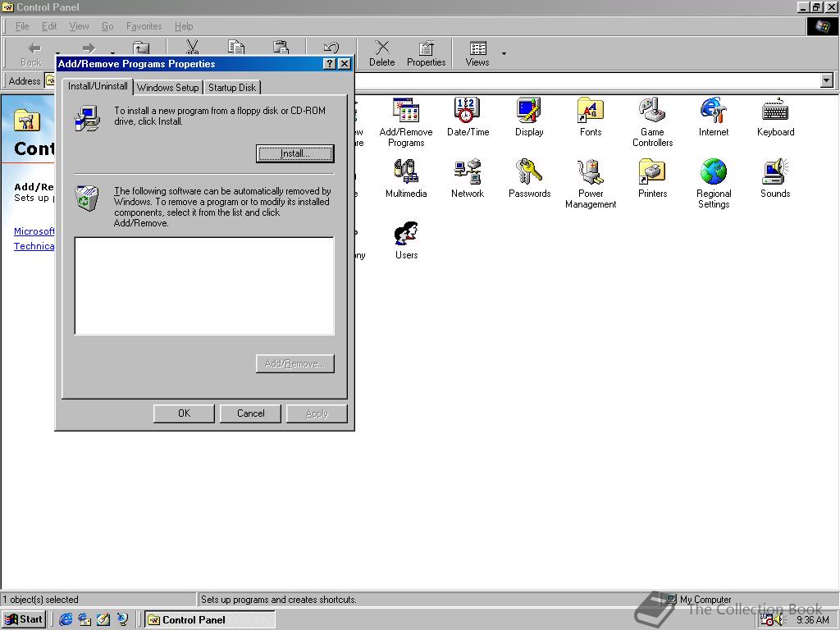
Task: Open the Favorites menu
Action: point(144,26)
